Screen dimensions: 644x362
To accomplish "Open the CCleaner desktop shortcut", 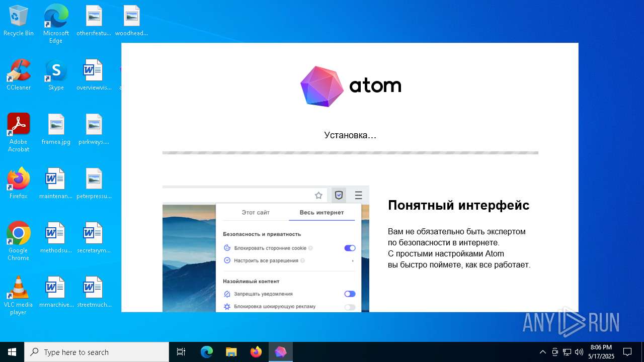I will 19,75.
